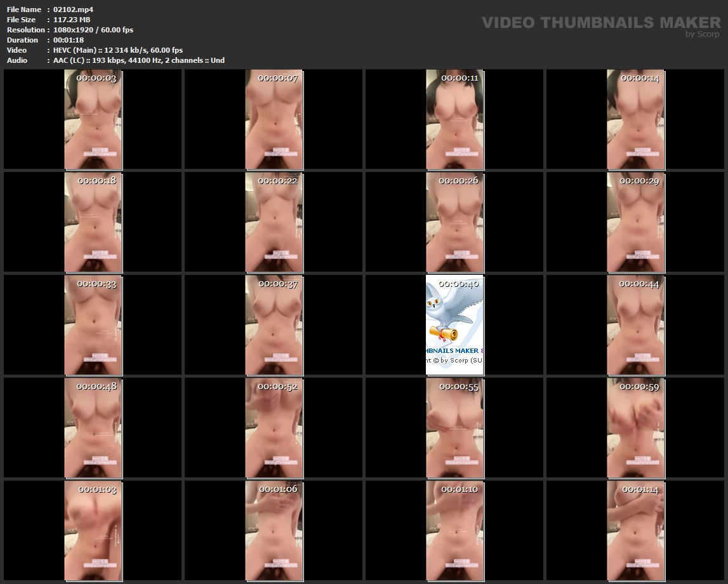The width and height of the screenshot is (728, 584).
Task: Select the Duration value 00:01:18
Action: (69, 40)
